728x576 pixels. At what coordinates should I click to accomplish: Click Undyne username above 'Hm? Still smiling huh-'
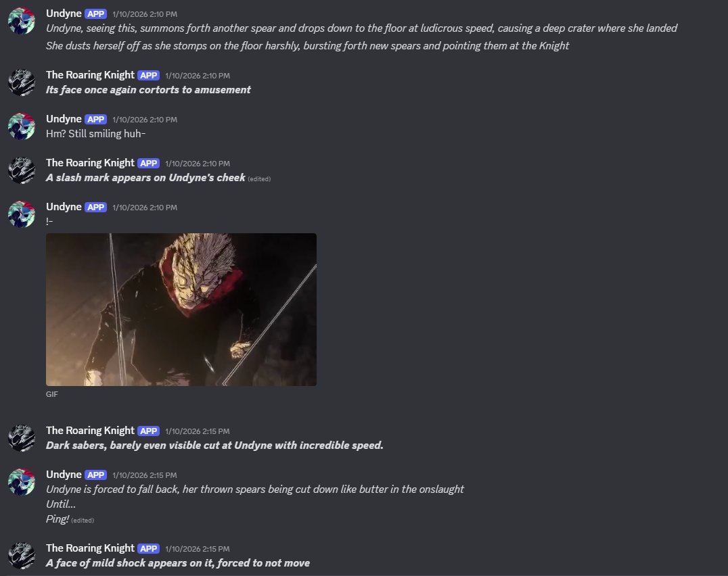point(64,119)
